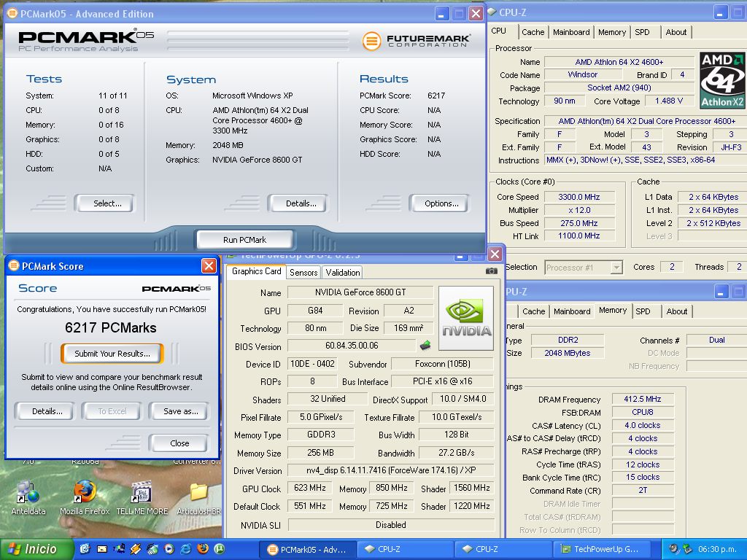The image size is (747, 560).
Task: Select the TELL ME MORE desktop shortcut
Action: point(142,498)
